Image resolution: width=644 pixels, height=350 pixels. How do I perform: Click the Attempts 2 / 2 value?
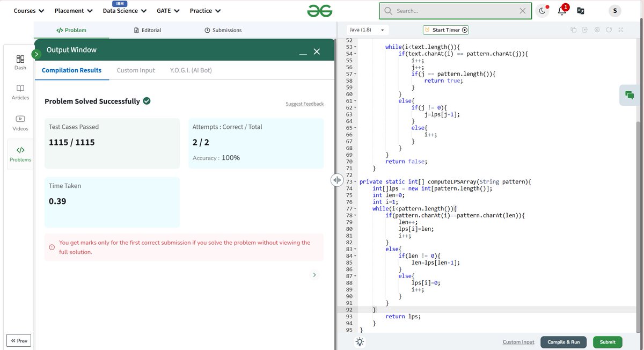pyautogui.click(x=201, y=142)
